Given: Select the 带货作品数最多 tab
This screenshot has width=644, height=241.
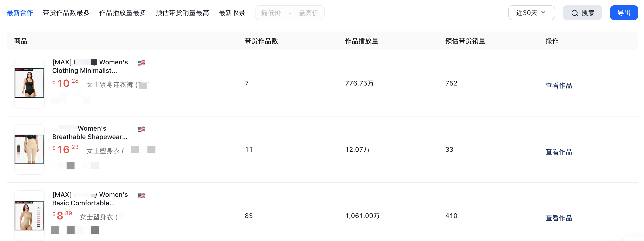Looking at the screenshot, I should point(66,13).
